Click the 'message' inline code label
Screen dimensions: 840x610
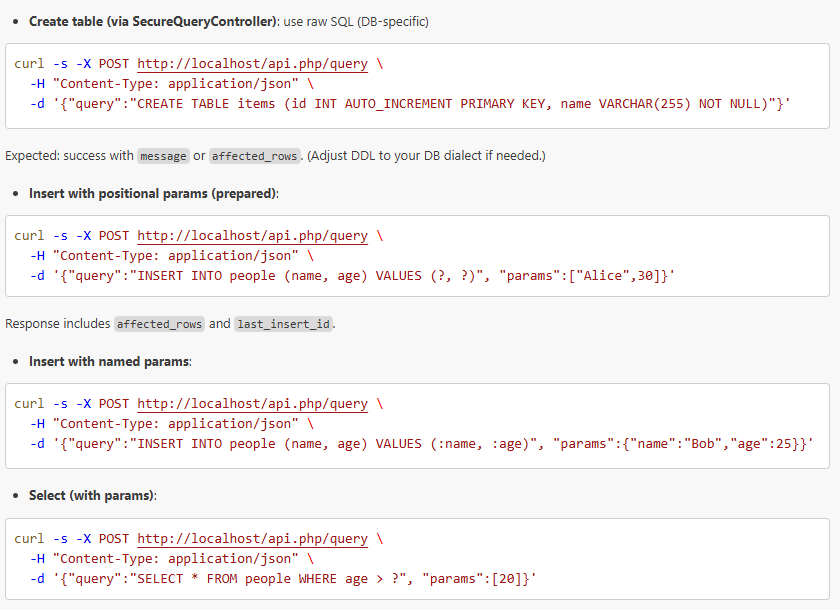click(x=163, y=156)
